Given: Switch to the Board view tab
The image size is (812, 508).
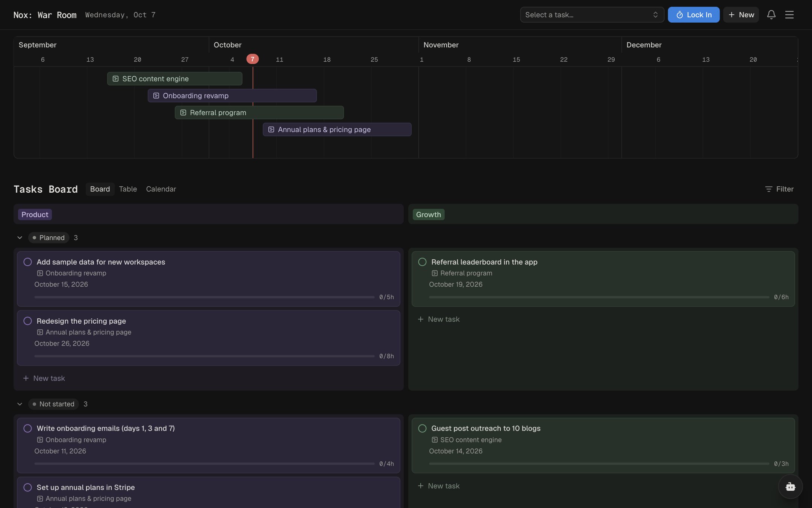Looking at the screenshot, I should tap(100, 189).
